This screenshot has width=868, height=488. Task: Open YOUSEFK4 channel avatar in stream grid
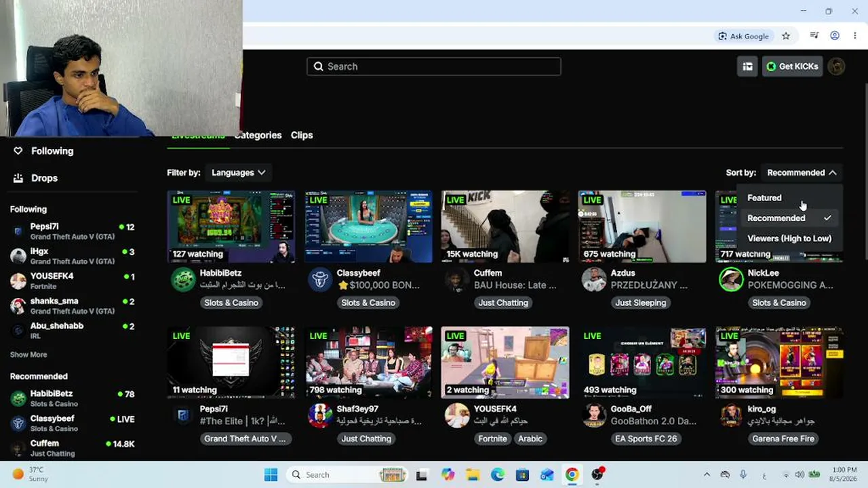[x=457, y=415]
